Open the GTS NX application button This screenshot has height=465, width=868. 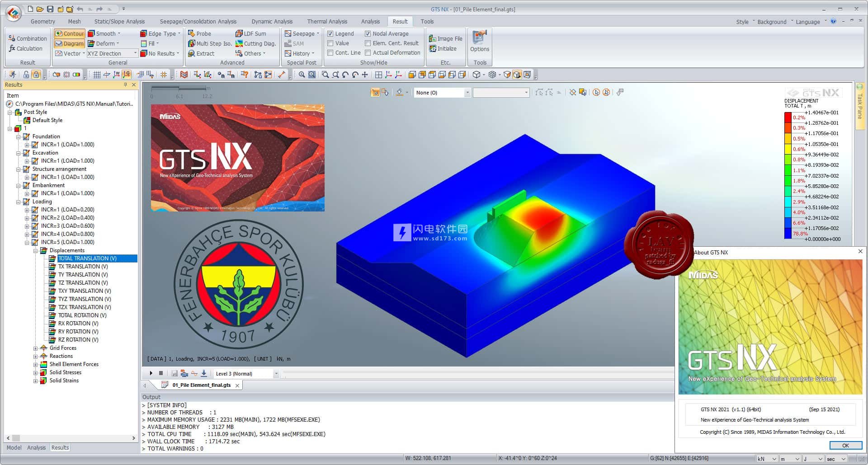click(x=14, y=13)
